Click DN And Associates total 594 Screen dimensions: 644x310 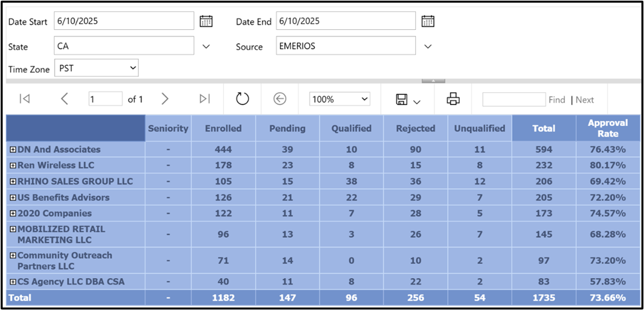coord(544,149)
